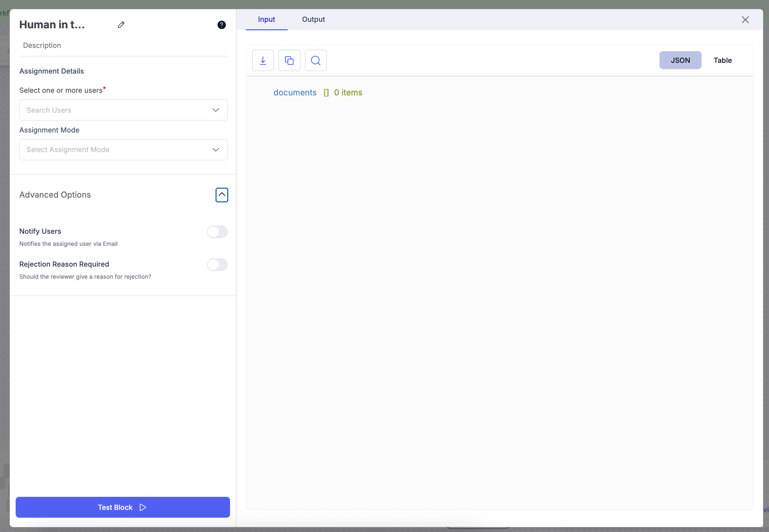Click the Description field
769x532 pixels.
click(x=123, y=46)
